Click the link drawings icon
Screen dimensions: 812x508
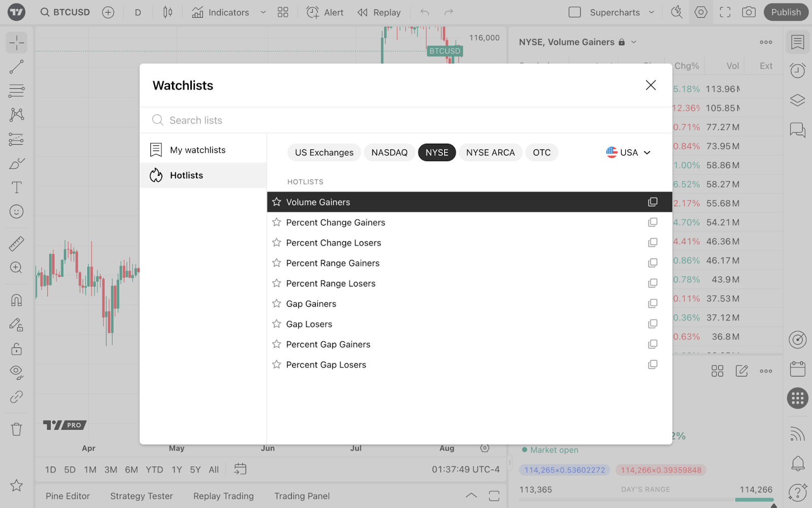click(17, 397)
